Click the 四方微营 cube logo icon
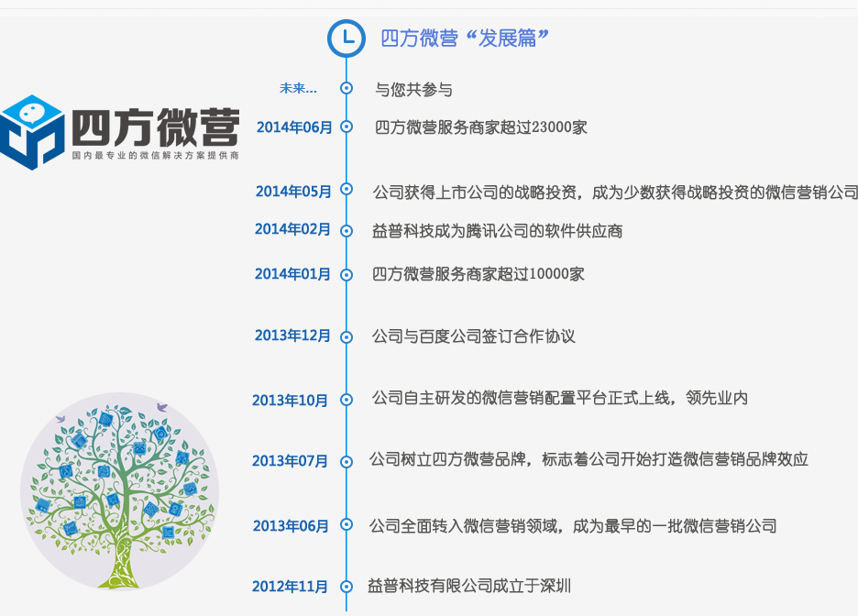Viewport: 858px width, 616px height. [33, 132]
